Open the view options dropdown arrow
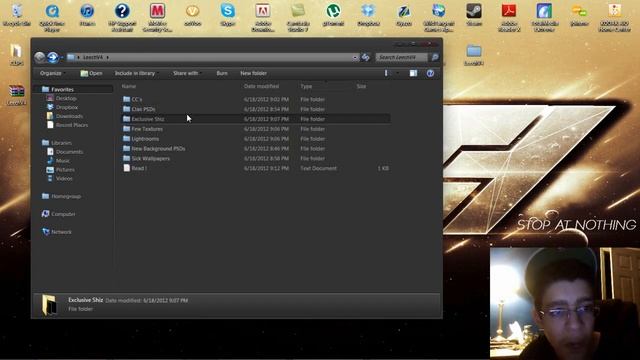The image size is (640, 360). (x=397, y=73)
